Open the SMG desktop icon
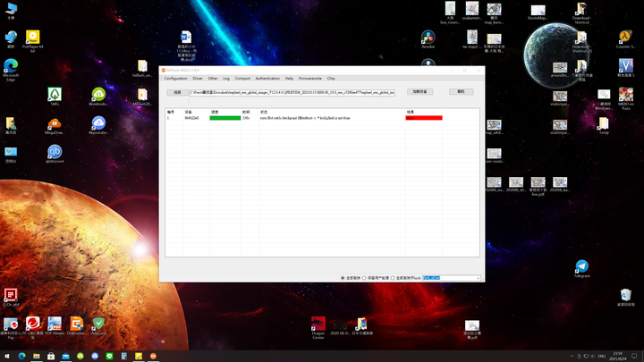 coord(55,97)
